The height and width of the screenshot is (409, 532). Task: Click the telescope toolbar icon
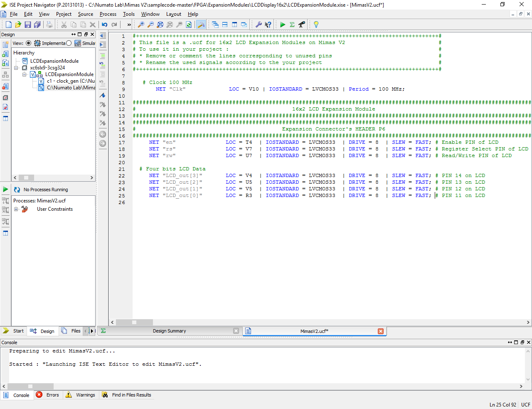click(x=302, y=25)
